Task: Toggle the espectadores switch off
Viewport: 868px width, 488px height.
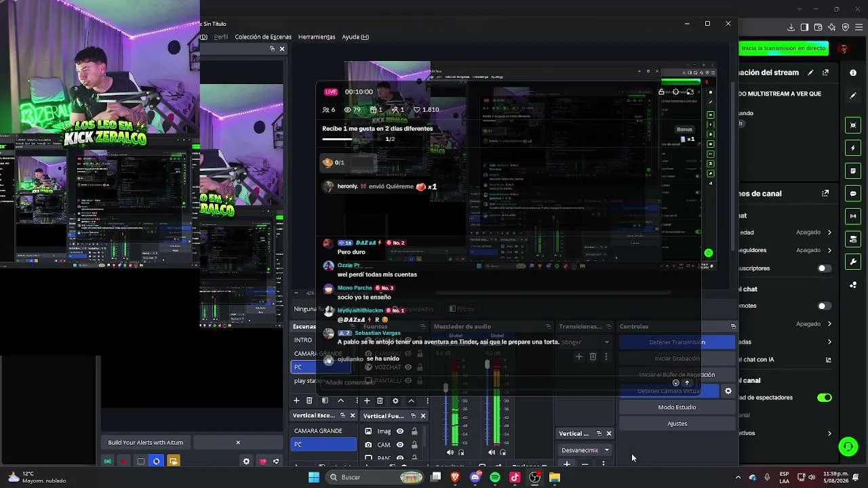Action: point(824,398)
